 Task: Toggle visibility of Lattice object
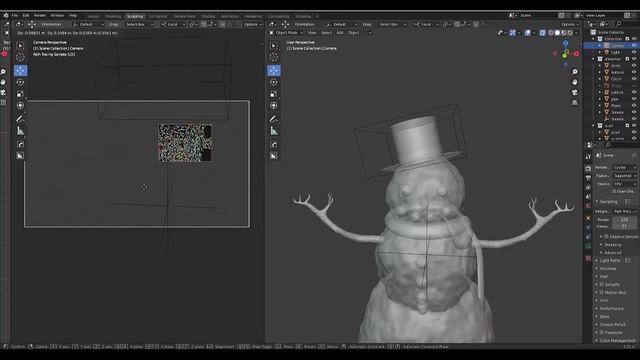click(x=634, y=92)
